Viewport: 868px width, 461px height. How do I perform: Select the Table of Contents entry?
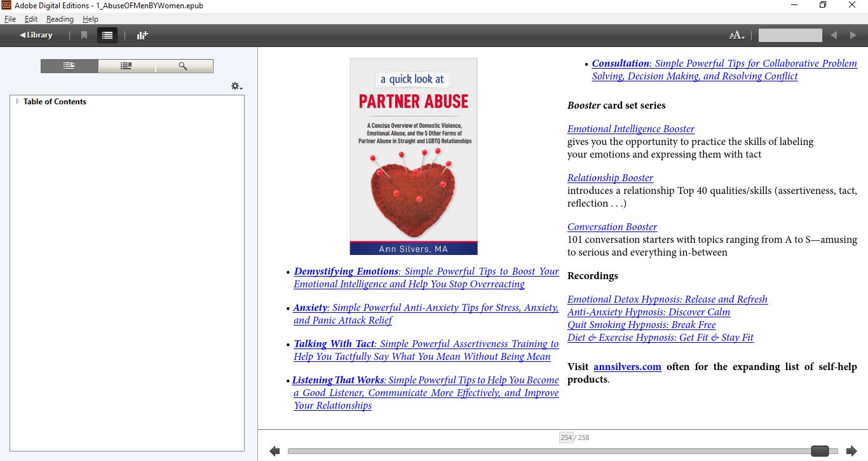[55, 102]
